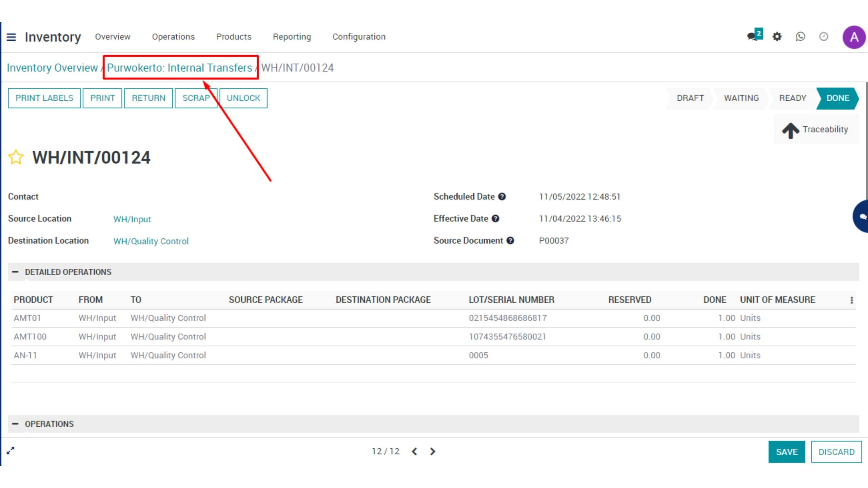Select the AN-11 product row
The width and height of the screenshot is (868, 488).
tap(433, 355)
